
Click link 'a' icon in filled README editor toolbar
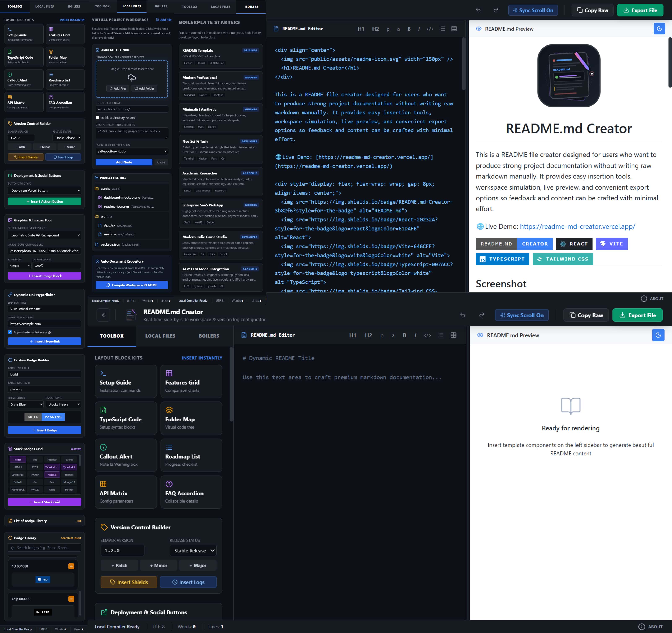(398, 29)
